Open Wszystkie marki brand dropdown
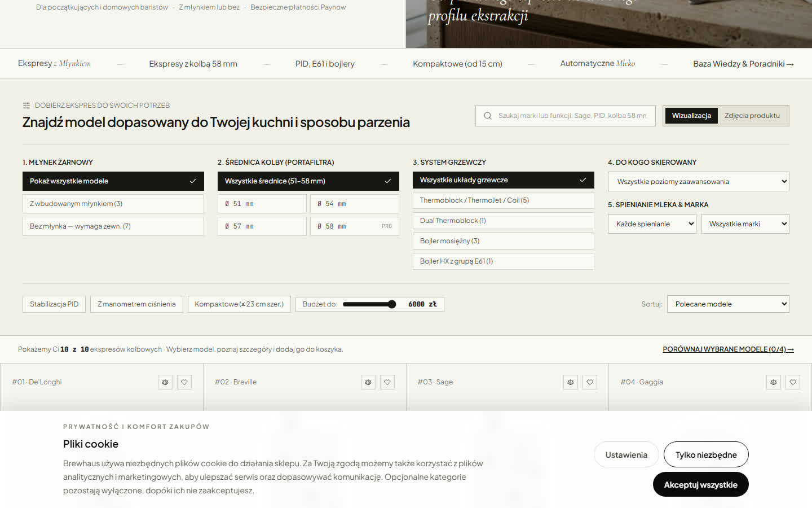Screen dimensions: 812x508 [x=745, y=224]
